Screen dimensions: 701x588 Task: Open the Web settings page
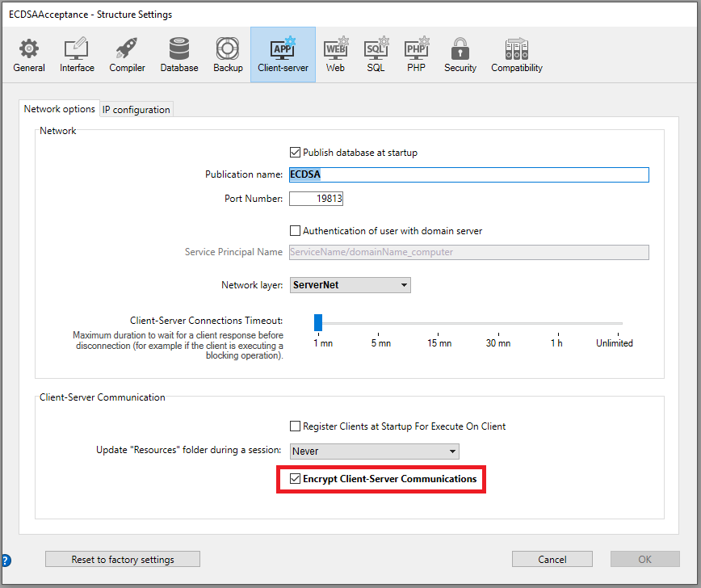(335, 55)
